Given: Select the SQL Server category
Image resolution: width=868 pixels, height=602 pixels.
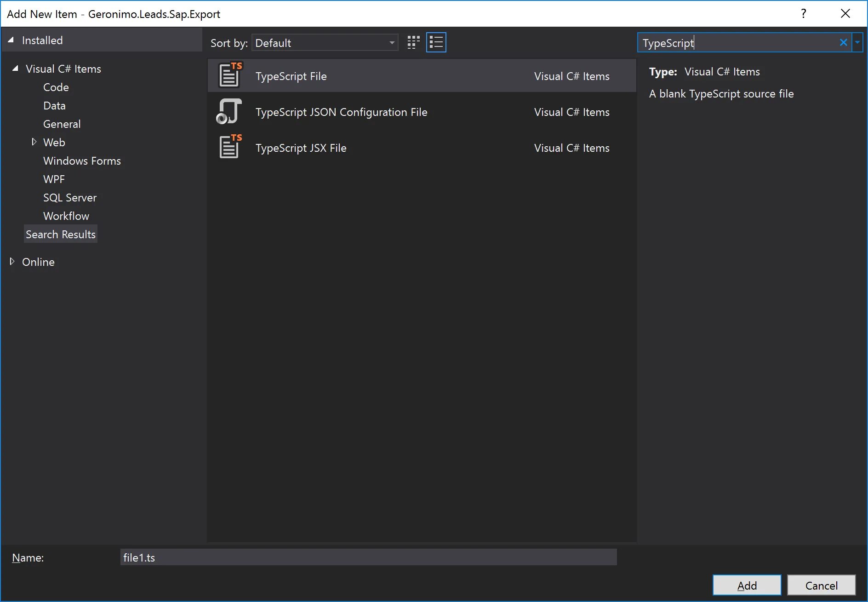Looking at the screenshot, I should click(x=69, y=197).
